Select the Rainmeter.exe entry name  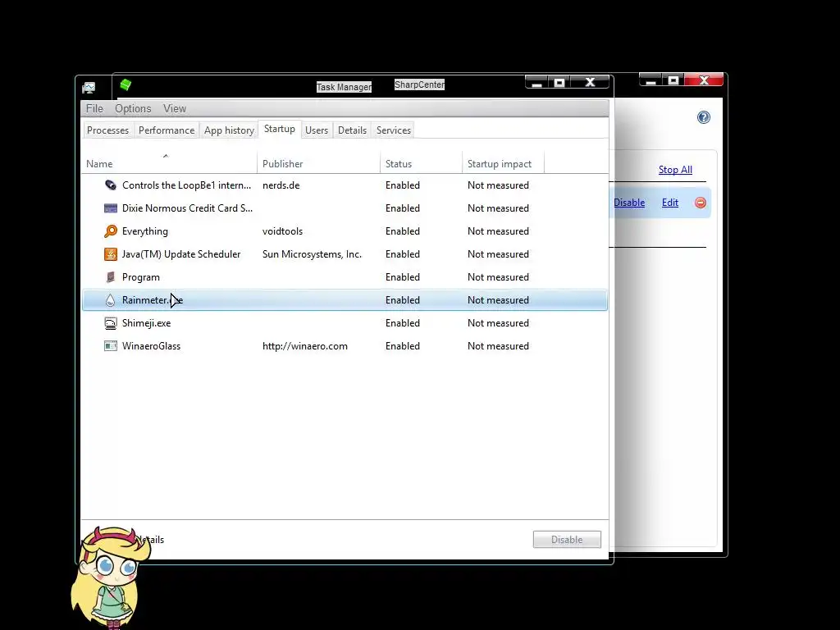[x=153, y=300]
